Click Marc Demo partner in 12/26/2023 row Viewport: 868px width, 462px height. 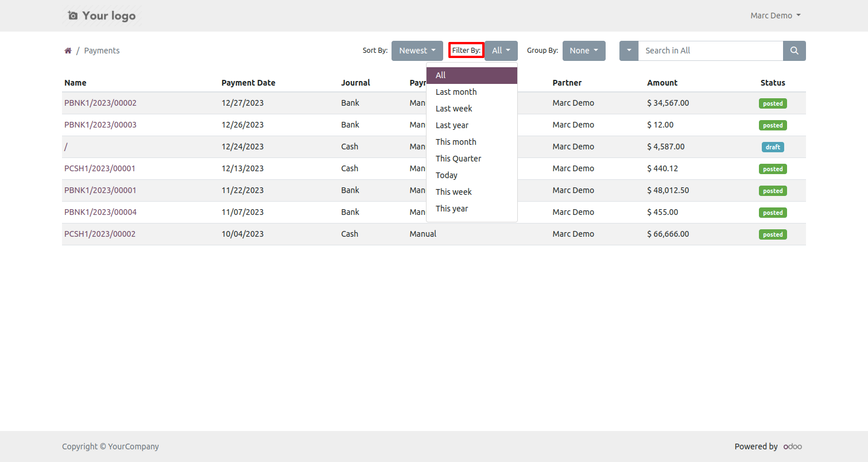[x=573, y=125]
